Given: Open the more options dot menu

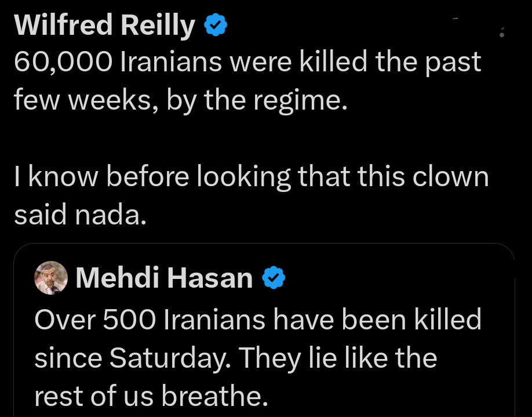Looking at the screenshot, I should tap(502, 35).
